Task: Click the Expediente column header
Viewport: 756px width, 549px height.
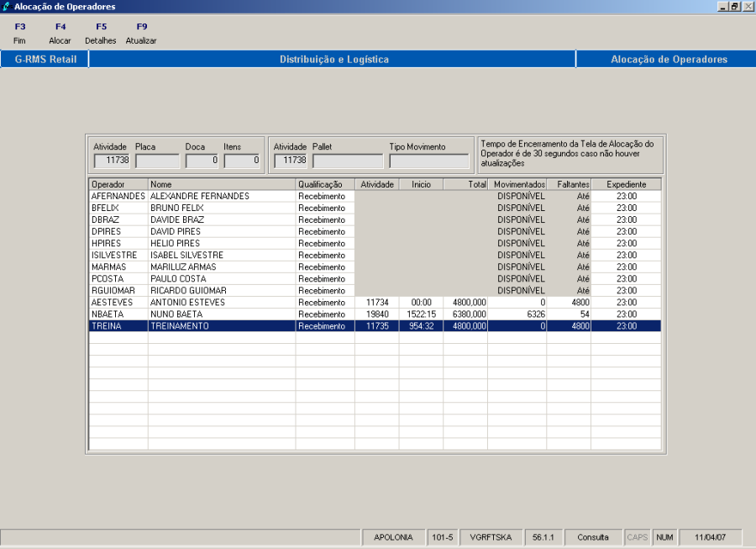Action: [626, 184]
